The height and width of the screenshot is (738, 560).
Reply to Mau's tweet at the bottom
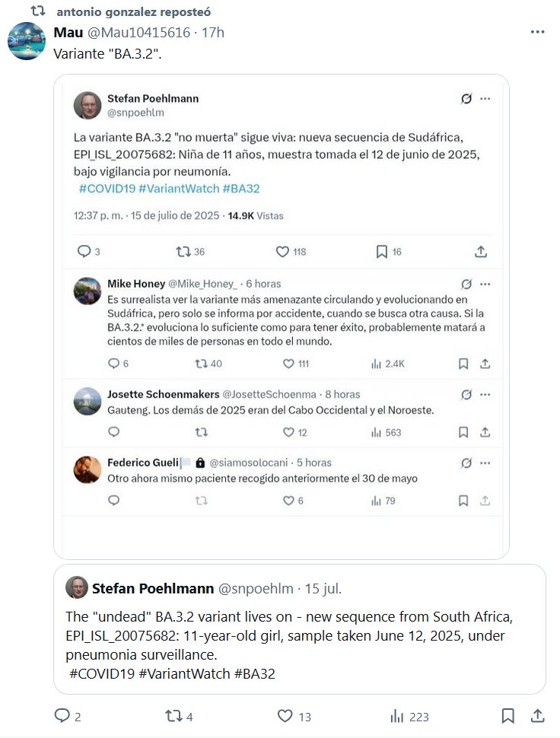click(62, 716)
